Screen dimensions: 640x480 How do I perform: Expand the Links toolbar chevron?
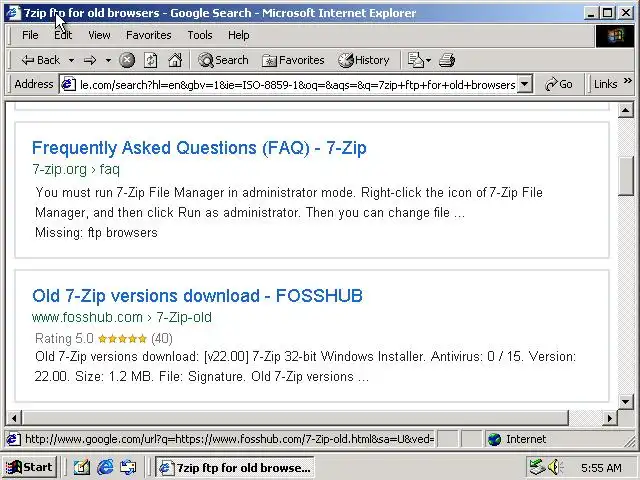[628, 81]
